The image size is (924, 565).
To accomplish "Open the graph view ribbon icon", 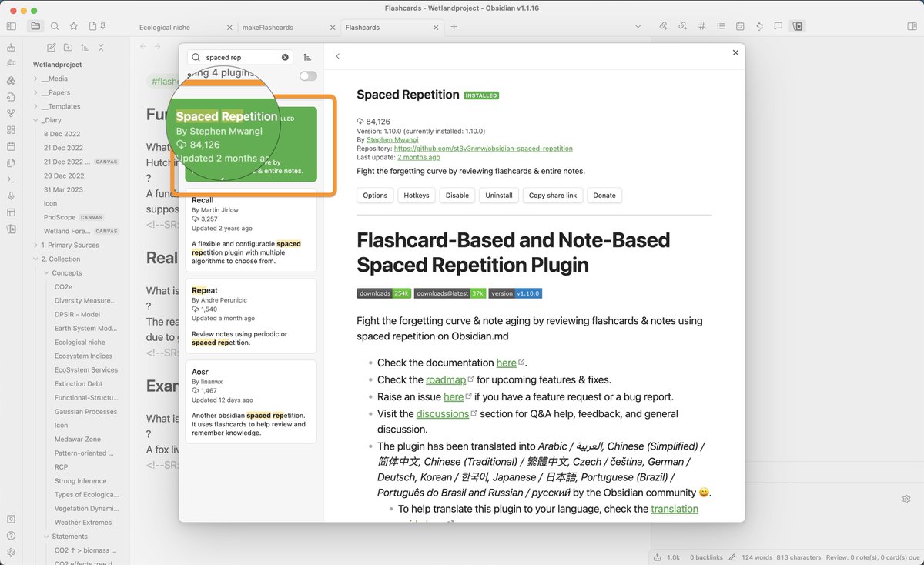I will coord(11,113).
